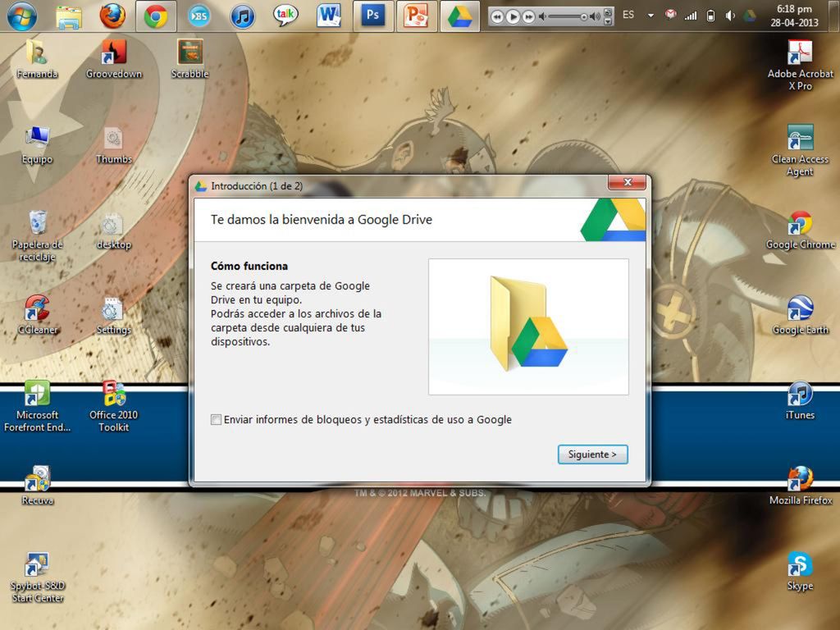Open the iTunes mini toolbar dropdown menu
This screenshot has height=630, width=840.
[608, 22]
